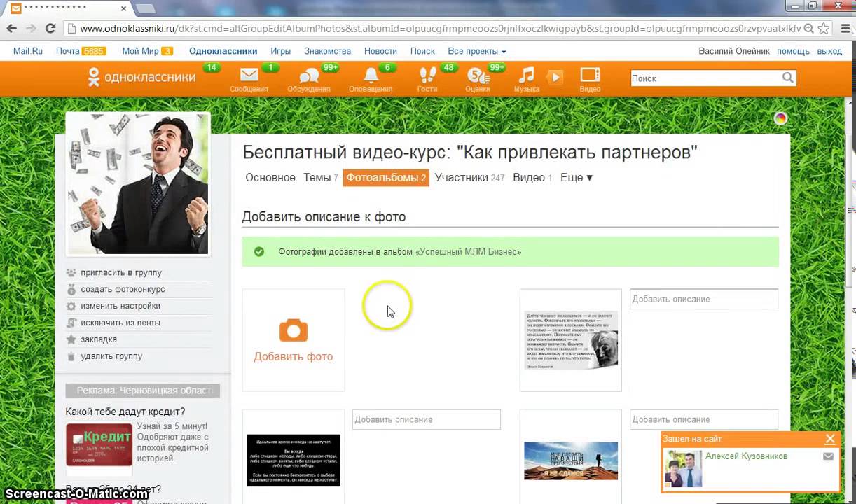The width and height of the screenshot is (856, 504).
Task: Switch to Основное tab
Action: pyautogui.click(x=270, y=178)
